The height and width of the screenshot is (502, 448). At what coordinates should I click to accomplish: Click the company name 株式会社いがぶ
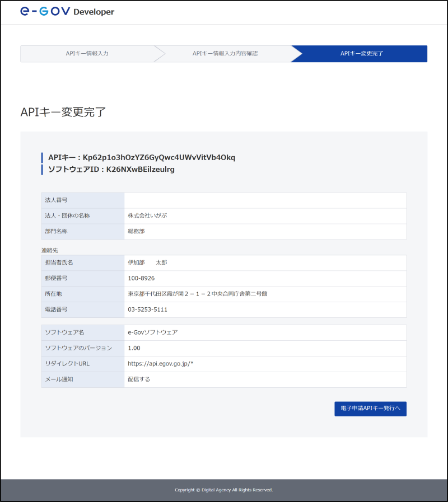[x=147, y=216]
